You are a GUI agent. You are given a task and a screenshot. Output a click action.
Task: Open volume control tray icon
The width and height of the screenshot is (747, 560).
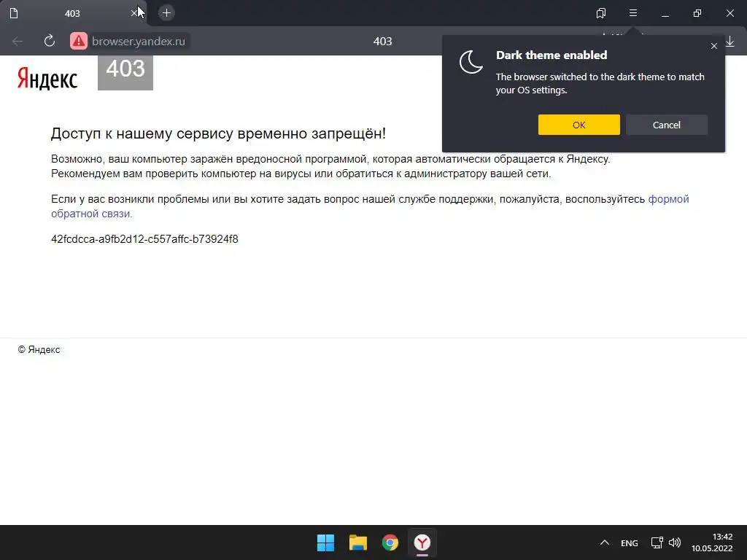coord(675,542)
